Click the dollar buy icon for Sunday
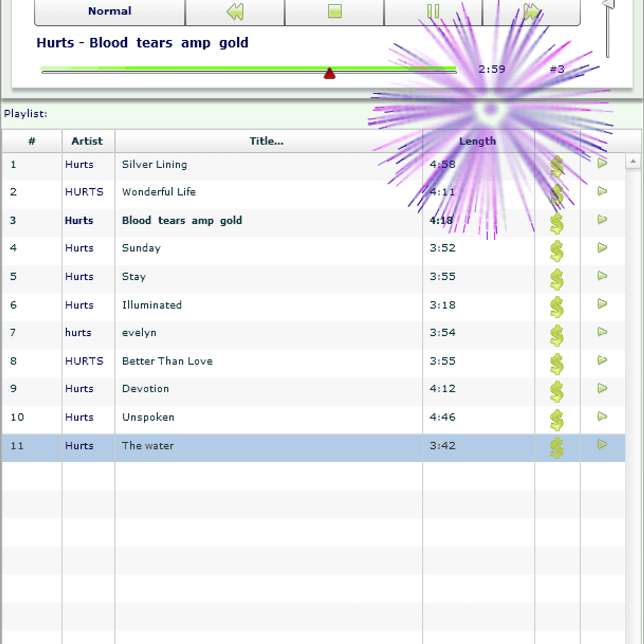644x644 pixels. click(x=557, y=250)
